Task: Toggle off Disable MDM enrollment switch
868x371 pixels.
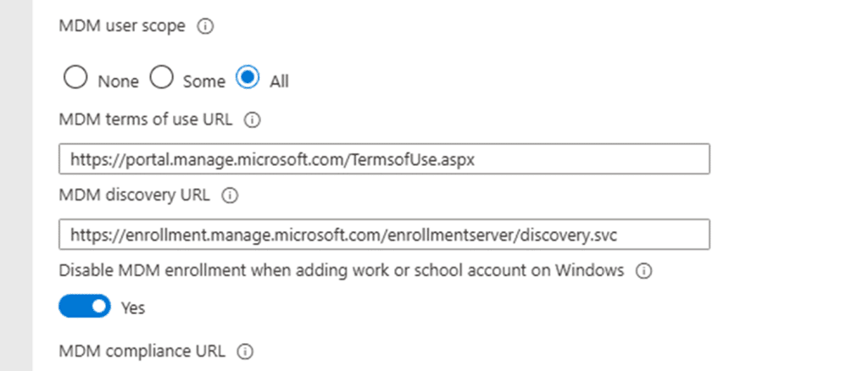Action: tap(85, 307)
